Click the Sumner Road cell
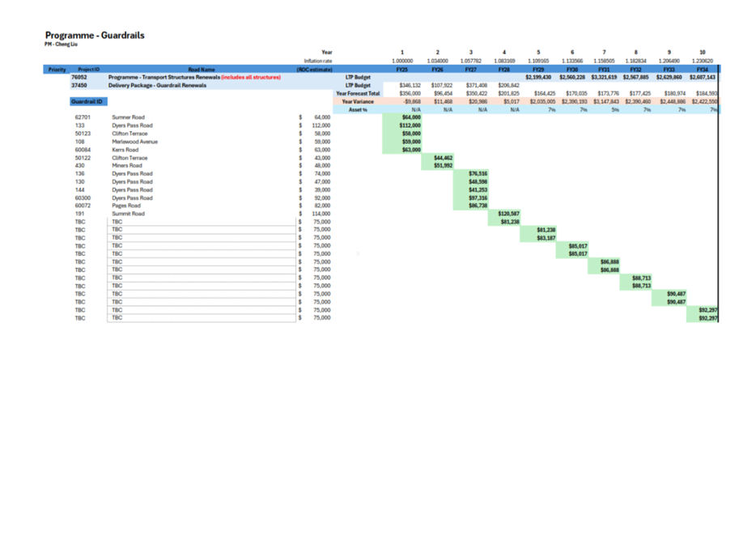 pos(127,117)
